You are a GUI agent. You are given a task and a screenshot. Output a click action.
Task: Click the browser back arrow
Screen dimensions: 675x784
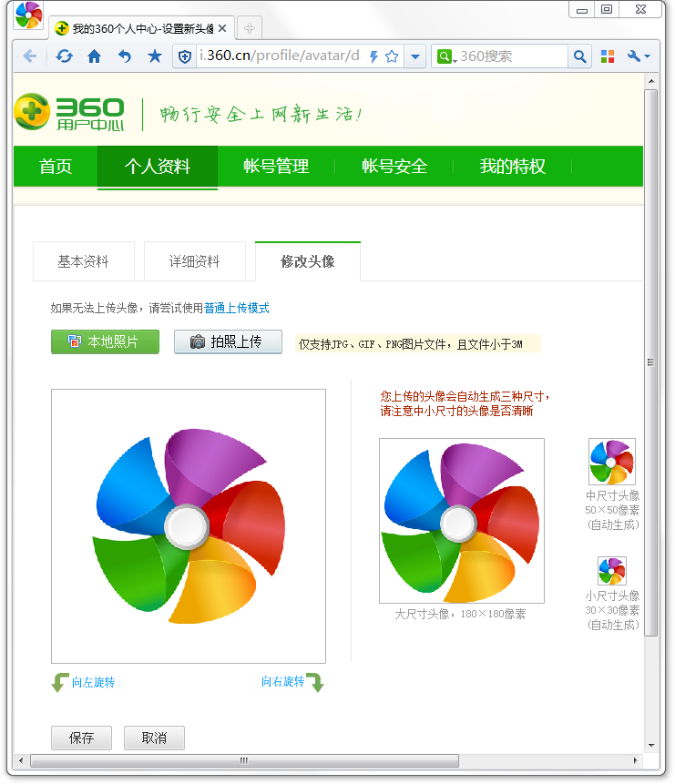[30, 56]
